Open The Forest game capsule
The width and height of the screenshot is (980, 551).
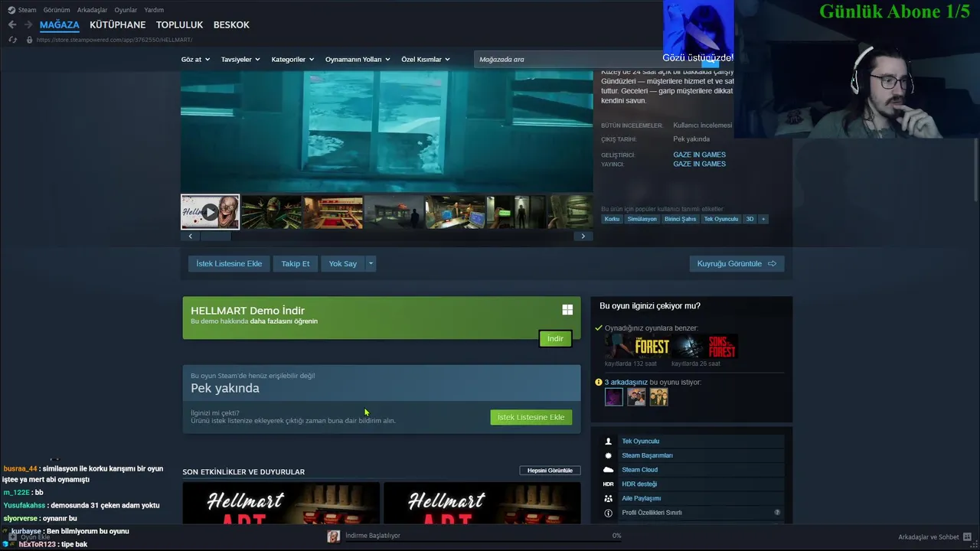[x=638, y=347]
